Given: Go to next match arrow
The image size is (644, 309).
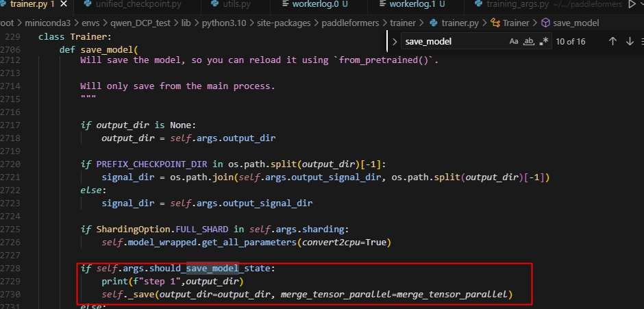Looking at the screenshot, I should 630,42.
